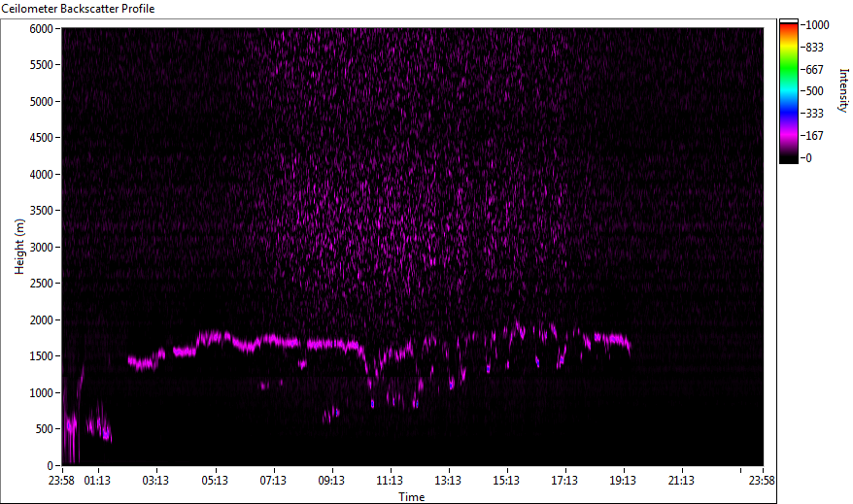Click the 'Intensity' color scale label
The width and height of the screenshot is (853, 504).
point(843,90)
